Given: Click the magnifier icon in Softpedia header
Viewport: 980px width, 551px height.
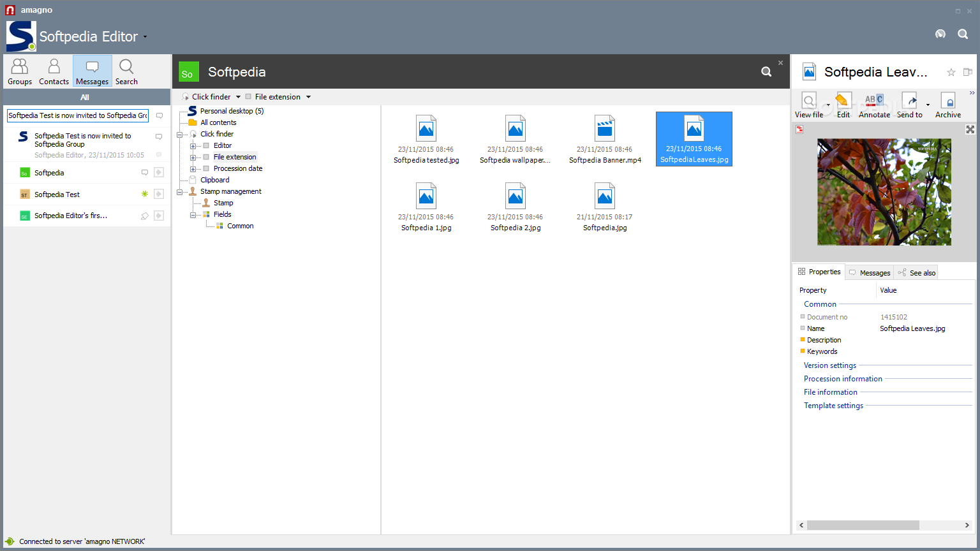Looking at the screenshot, I should tap(766, 72).
